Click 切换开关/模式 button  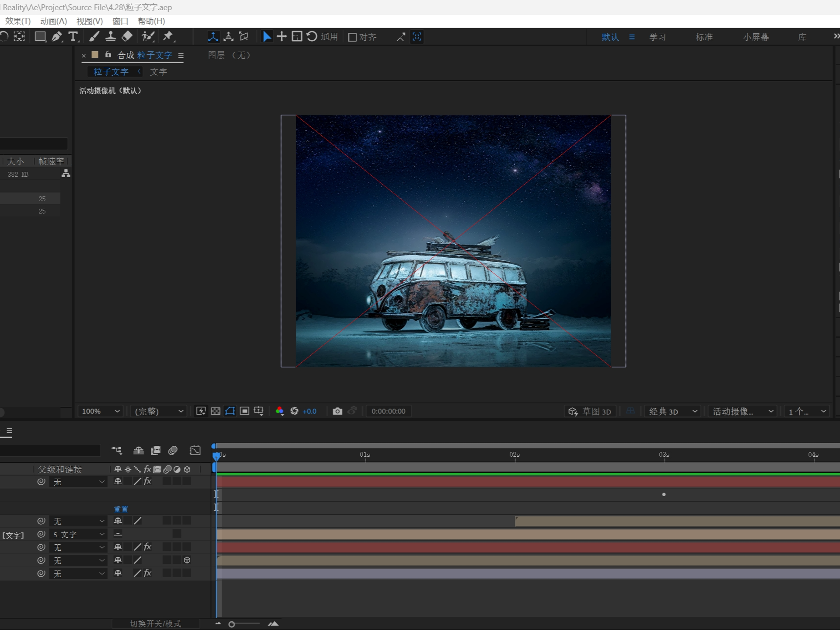(155, 623)
